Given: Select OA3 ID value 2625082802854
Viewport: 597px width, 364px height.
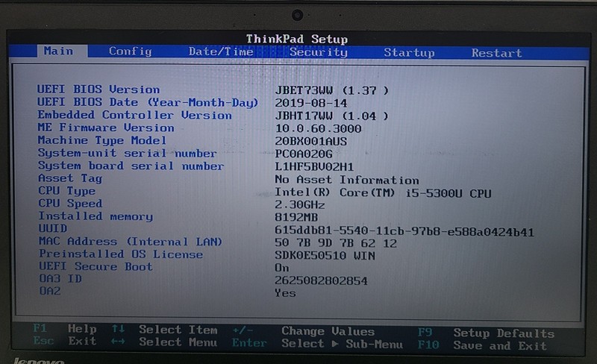Looking at the screenshot, I should pos(321,281).
